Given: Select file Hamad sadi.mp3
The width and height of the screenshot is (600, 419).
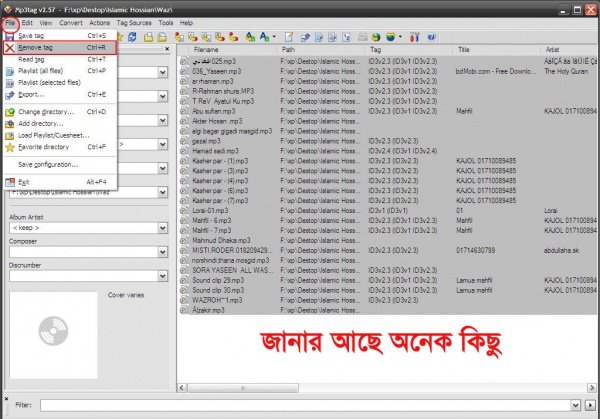Looking at the screenshot, I should (x=215, y=151).
